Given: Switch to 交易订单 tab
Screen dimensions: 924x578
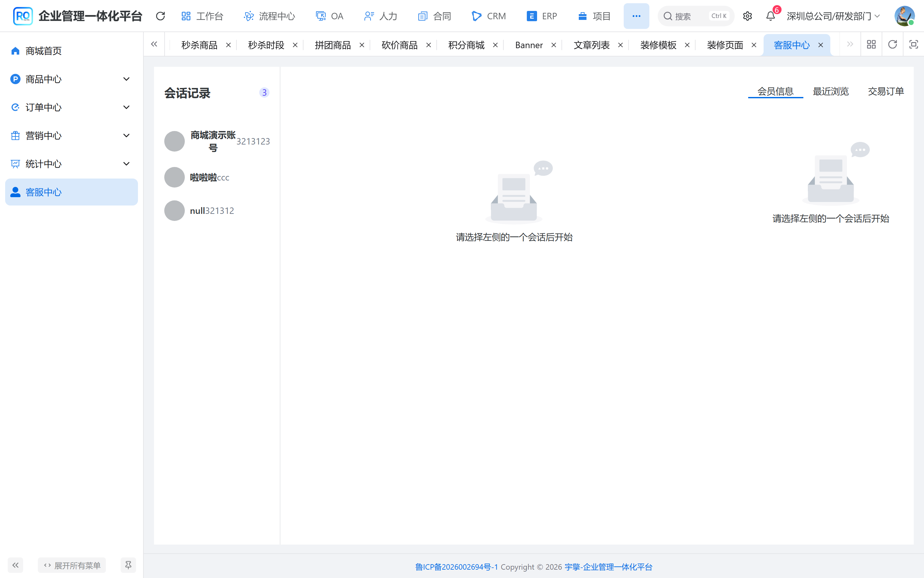Looking at the screenshot, I should tap(886, 92).
